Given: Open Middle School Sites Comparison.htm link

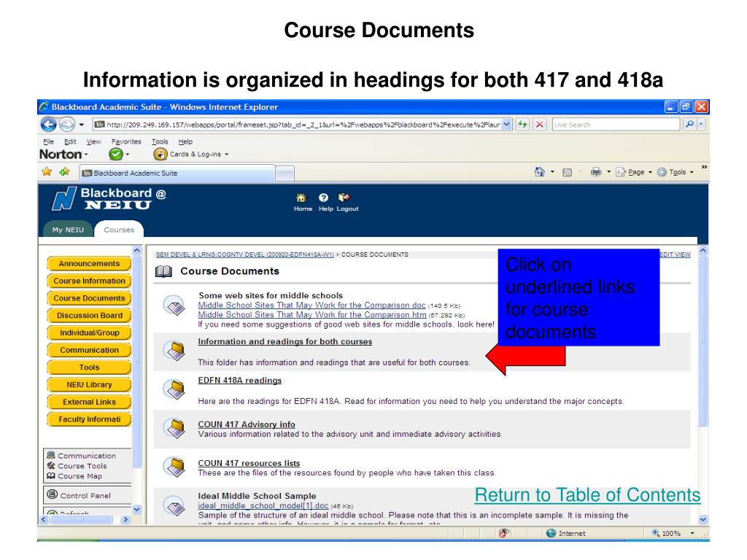Looking at the screenshot, I should (312, 315).
